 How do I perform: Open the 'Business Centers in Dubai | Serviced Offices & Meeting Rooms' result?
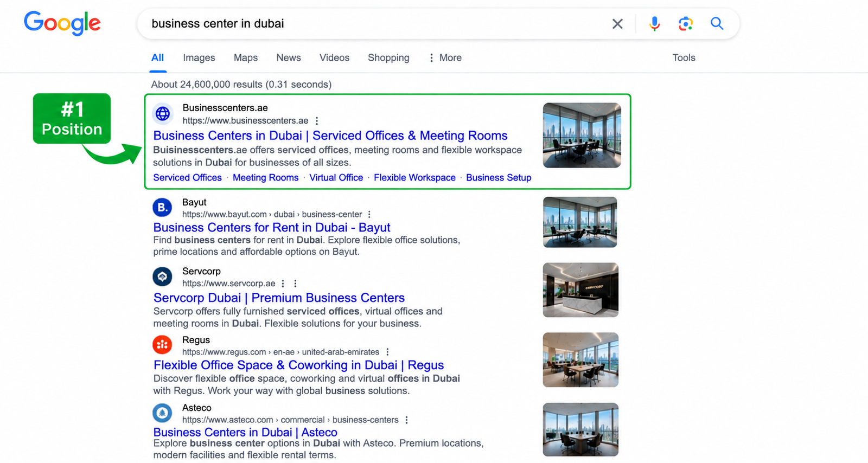[330, 136]
